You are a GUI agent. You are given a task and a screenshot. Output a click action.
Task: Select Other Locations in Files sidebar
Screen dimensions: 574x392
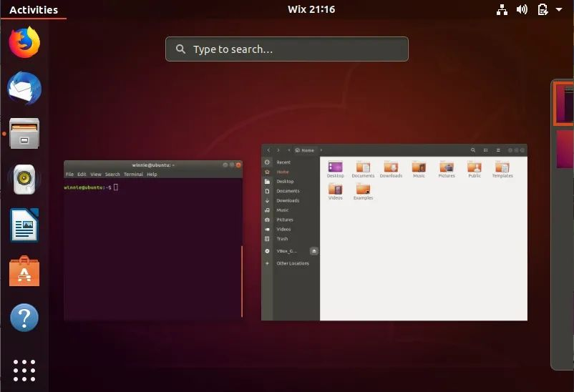[291, 263]
